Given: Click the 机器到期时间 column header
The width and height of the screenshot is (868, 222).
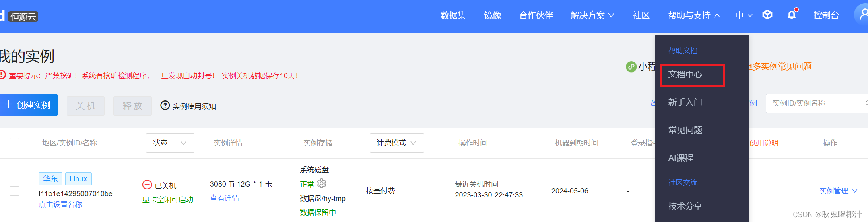Looking at the screenshot, I should (x=577, y=143).
